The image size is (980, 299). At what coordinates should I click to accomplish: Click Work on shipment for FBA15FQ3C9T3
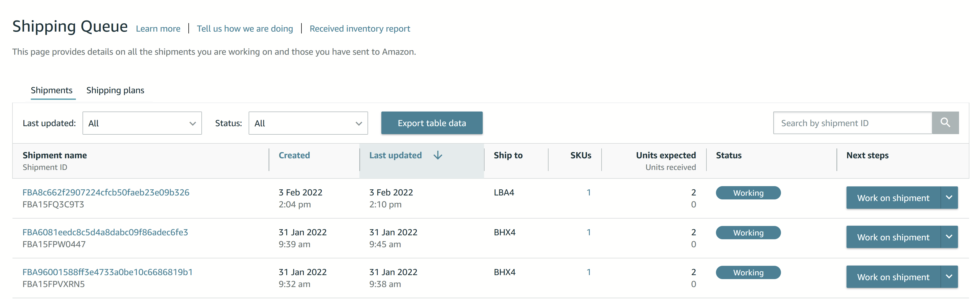click(893, 198)
